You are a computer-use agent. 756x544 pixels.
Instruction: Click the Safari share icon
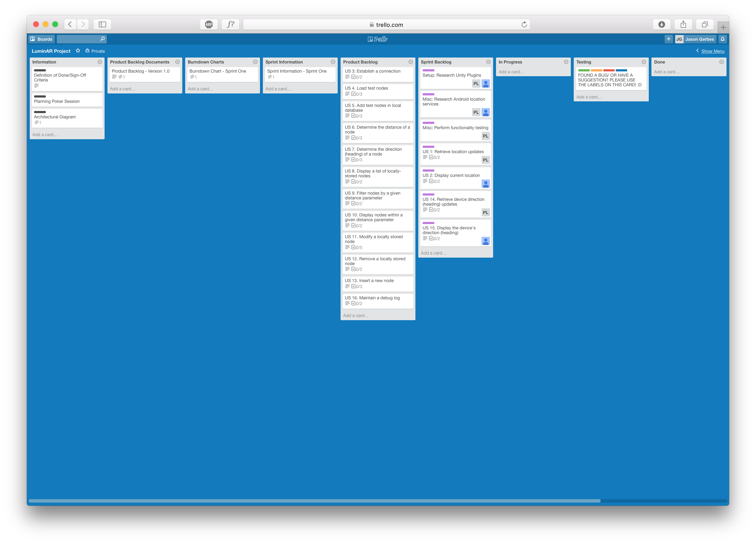(683, 24)
